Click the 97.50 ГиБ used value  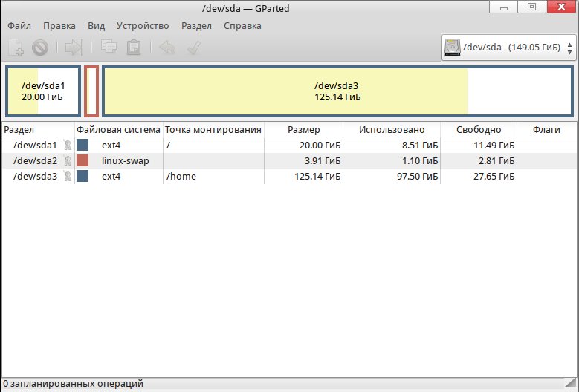tap(417, 176)
